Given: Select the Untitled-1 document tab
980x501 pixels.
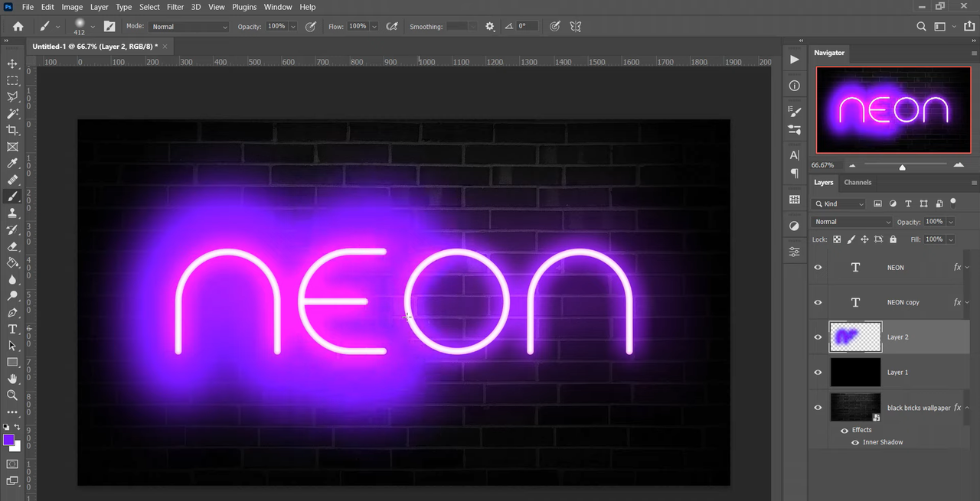Looking at the screenshot, I should pos(95,47).
